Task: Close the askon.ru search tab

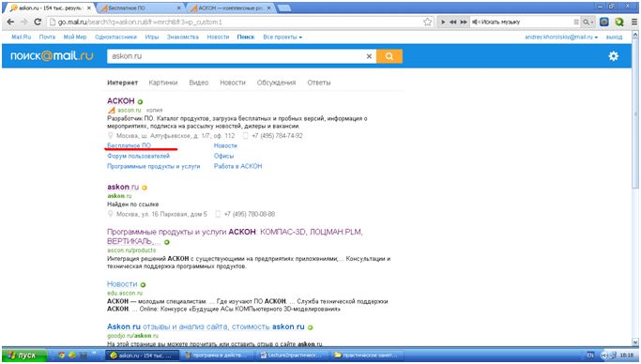Action: point(89,8)
